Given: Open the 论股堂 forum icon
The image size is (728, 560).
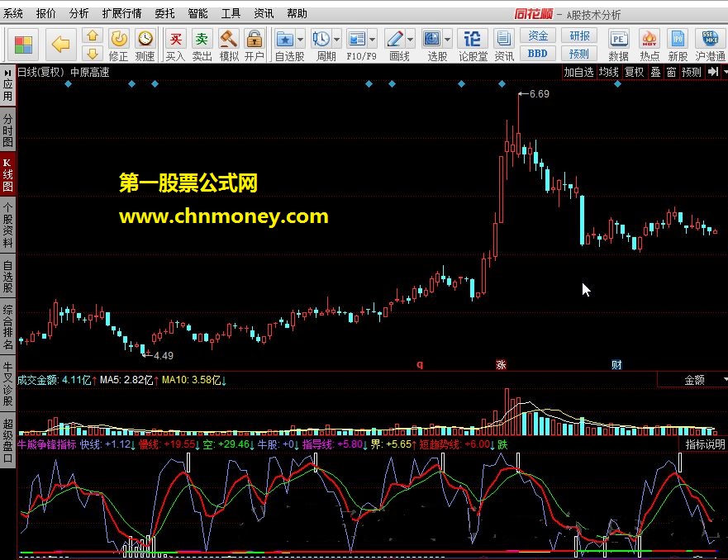Looking at the screenshot, I should 472,39.
